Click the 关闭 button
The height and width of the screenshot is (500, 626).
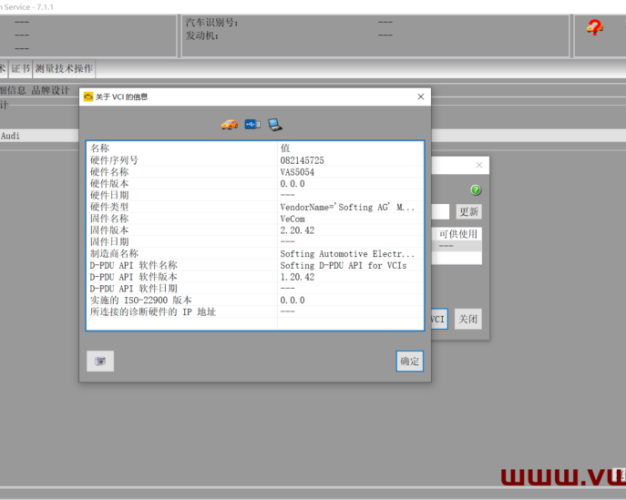467,319
